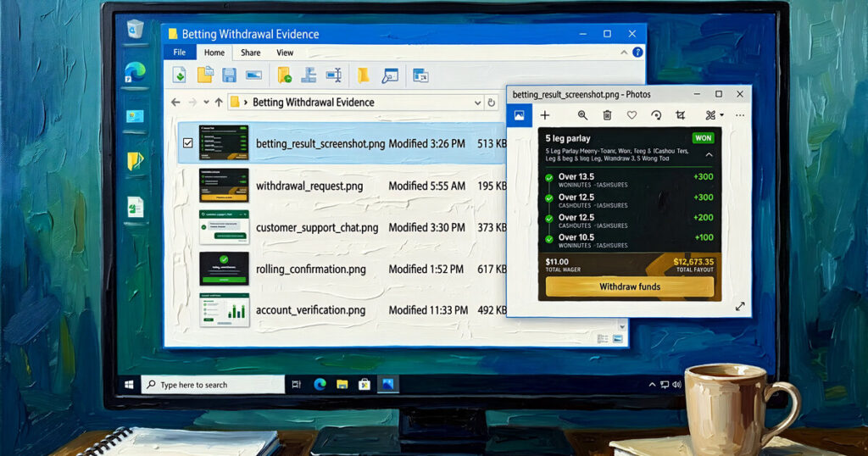
Task: Refresh the Betting Withdrawal Evidence folder
Action: point(491,103)
